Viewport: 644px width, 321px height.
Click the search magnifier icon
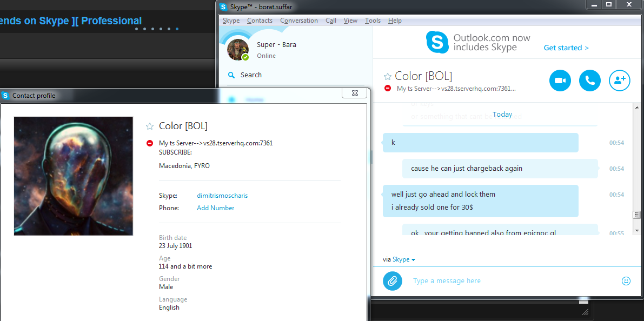coord(231,75)
